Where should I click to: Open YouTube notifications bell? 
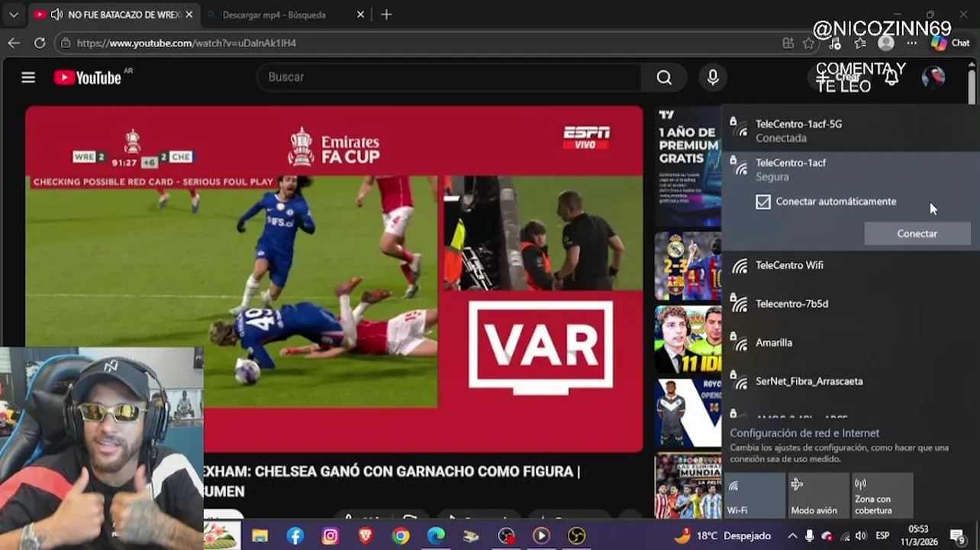click(891, 77)
